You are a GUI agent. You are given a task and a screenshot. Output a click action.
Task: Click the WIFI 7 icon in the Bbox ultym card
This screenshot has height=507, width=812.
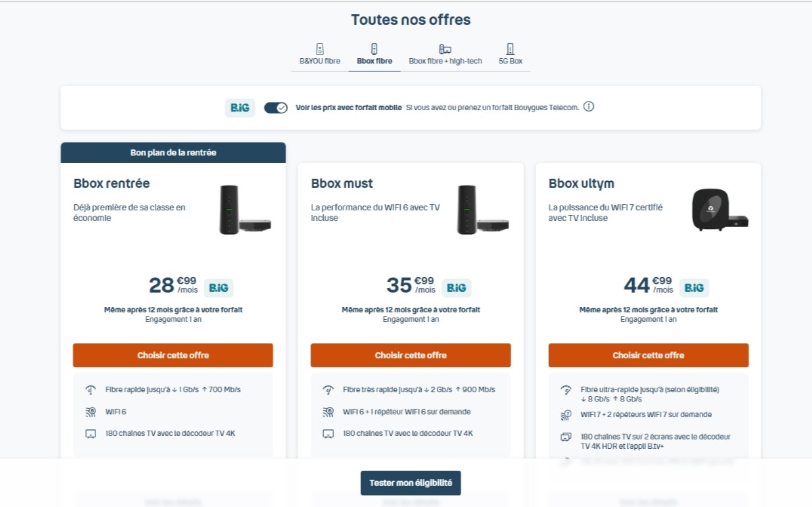click(565, 415)
